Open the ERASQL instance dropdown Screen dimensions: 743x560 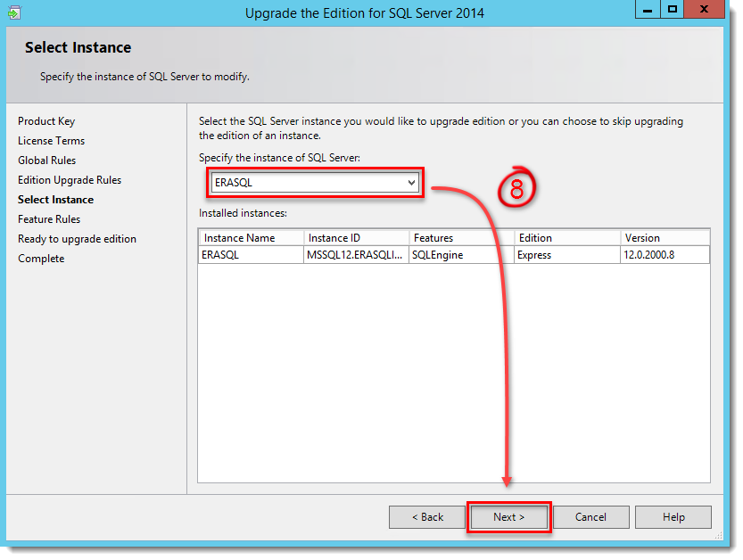coord(315,183)
